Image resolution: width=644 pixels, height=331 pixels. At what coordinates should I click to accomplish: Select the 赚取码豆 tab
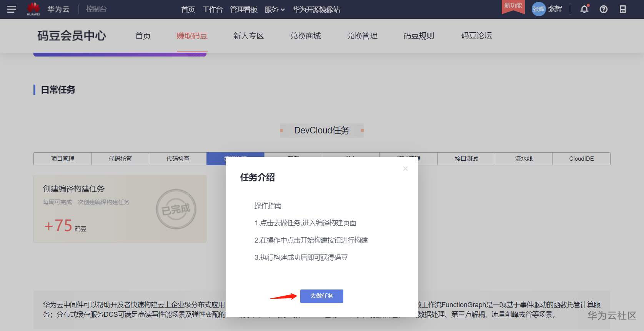coord(192,36)
